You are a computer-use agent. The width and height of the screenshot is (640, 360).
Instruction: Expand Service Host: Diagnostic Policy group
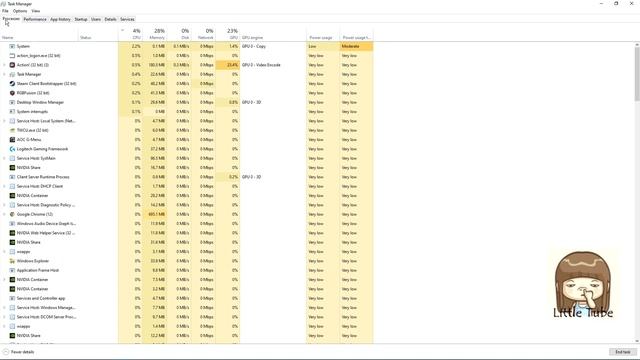tap(4, 205)
